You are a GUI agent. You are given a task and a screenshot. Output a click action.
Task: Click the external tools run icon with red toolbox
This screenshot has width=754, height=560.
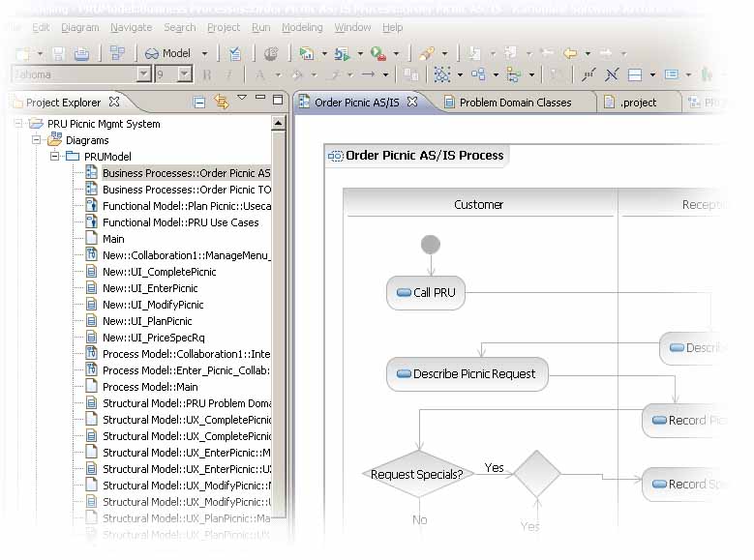(x=378, y=53)
